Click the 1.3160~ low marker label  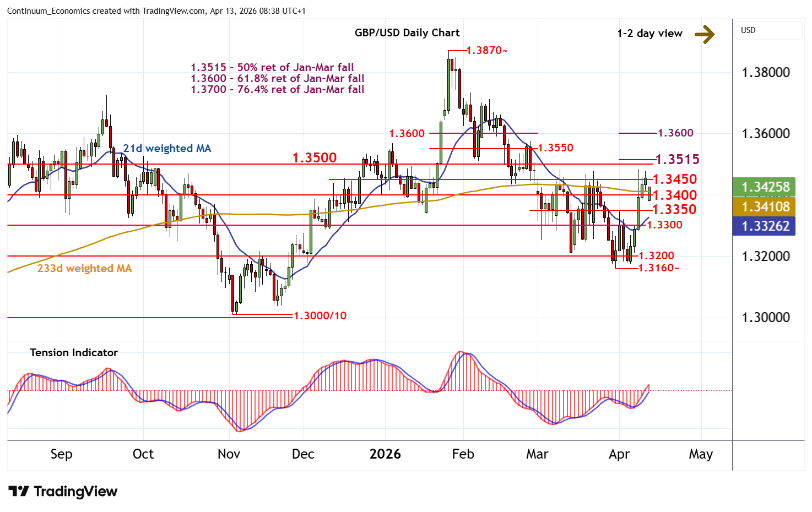pos(658,268)
